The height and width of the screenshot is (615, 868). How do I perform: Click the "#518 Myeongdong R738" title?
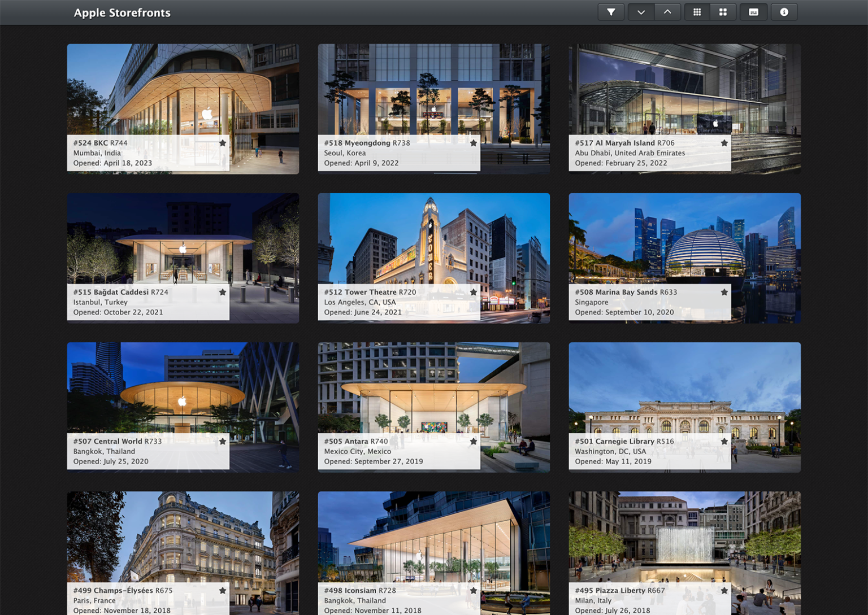(367, 143)
